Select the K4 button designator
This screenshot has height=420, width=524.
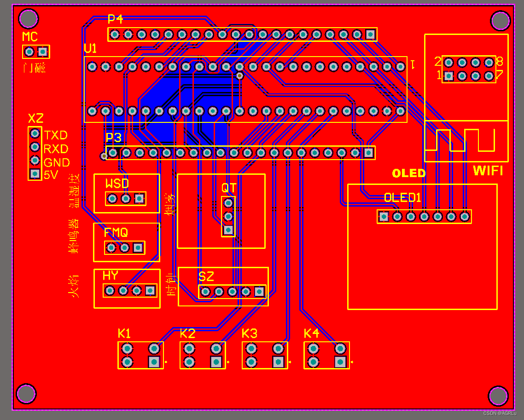pyautogui.click(x=311, y=334)
